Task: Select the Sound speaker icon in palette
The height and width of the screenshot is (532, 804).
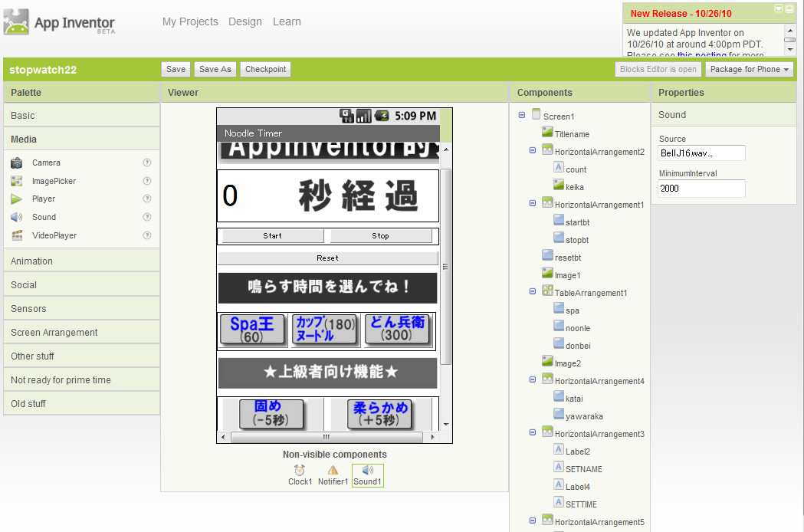Action: 17,217
